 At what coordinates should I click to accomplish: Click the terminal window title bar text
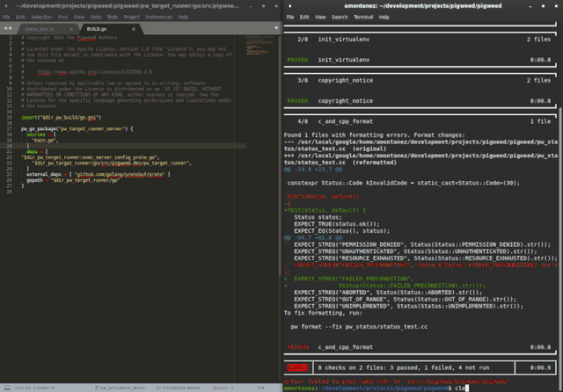[423, 6]
